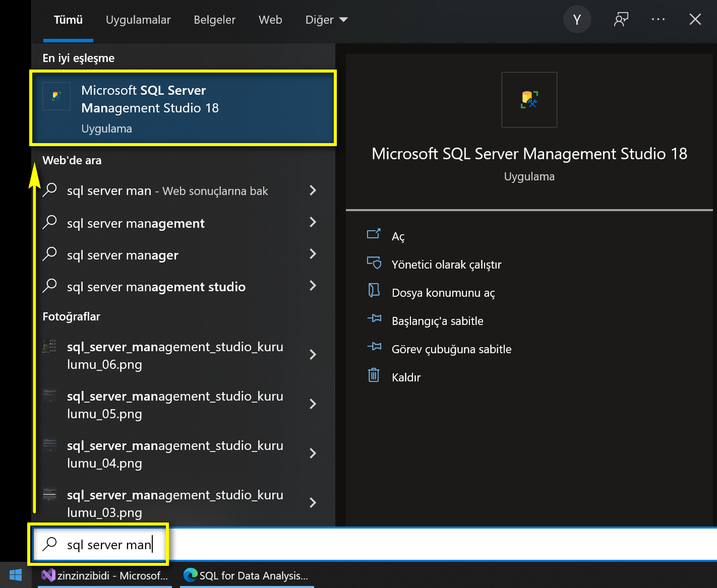Expand arrow for 'sql server manager'

313,254
